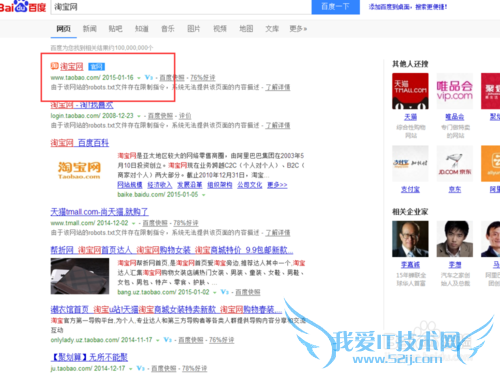Switch to the 新闻 tab
Screen dimensions: 500x374
(89, 29)
